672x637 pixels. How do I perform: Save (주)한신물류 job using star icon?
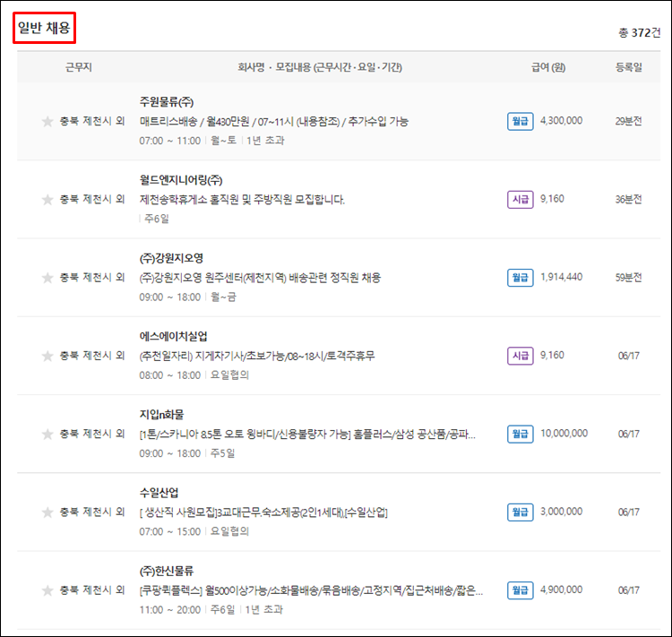point(47,590)
